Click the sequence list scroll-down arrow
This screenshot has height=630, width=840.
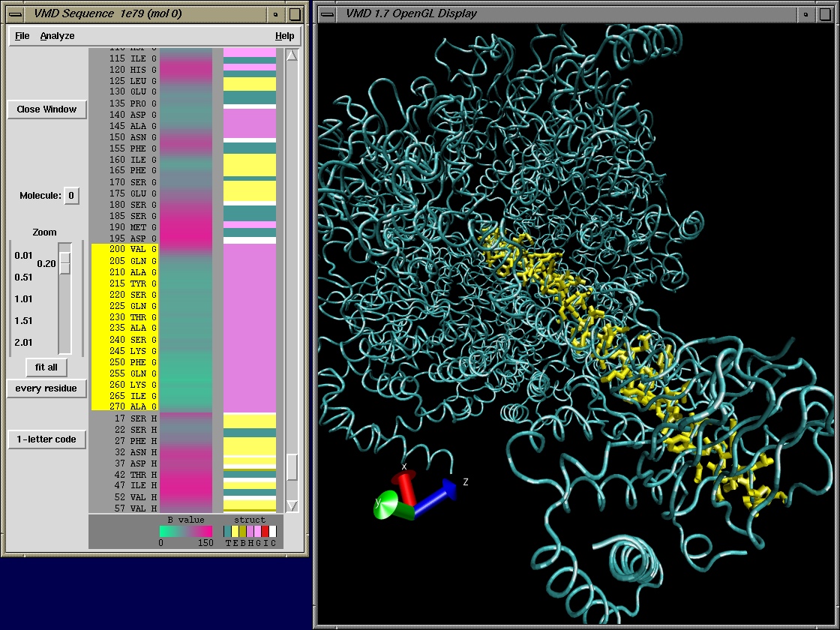[x=292, y=505]
